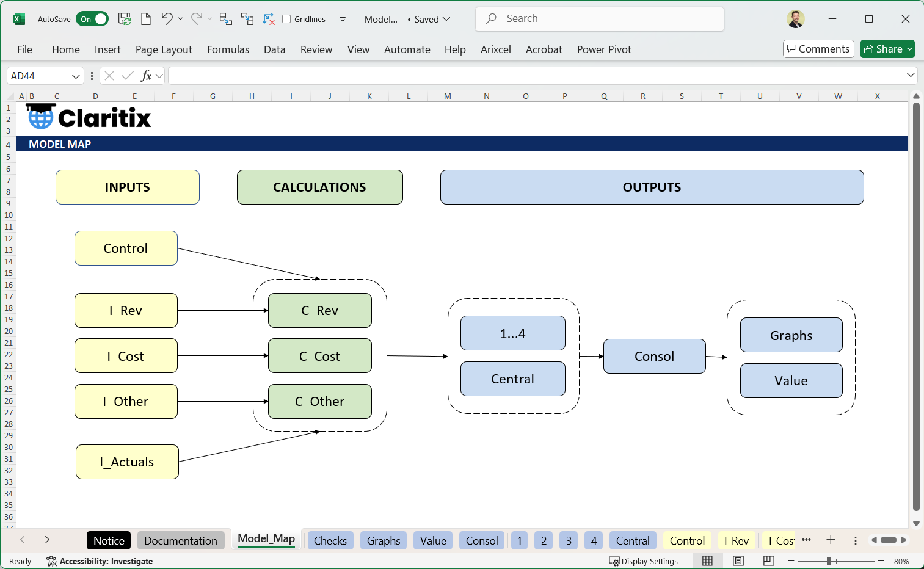Switch to Page Layout view in status bar
The width and height of the screenshot is (924, 569).
[738, 561]
